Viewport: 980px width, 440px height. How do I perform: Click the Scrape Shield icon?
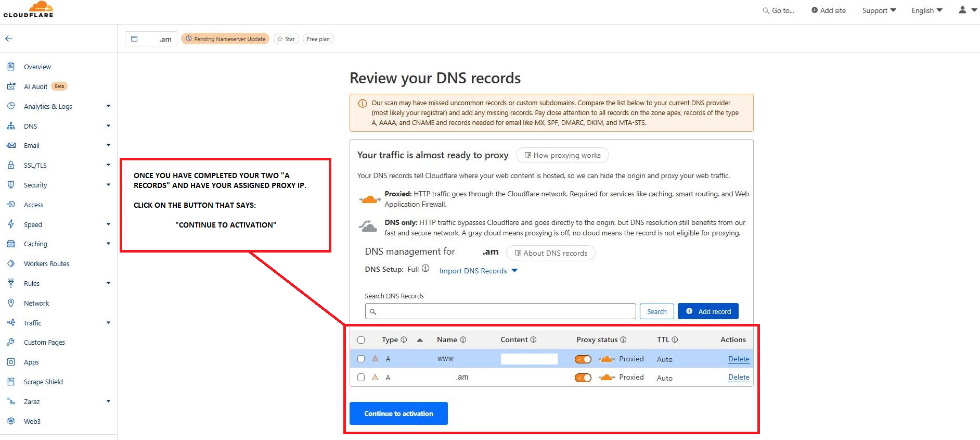coord(11,382)
